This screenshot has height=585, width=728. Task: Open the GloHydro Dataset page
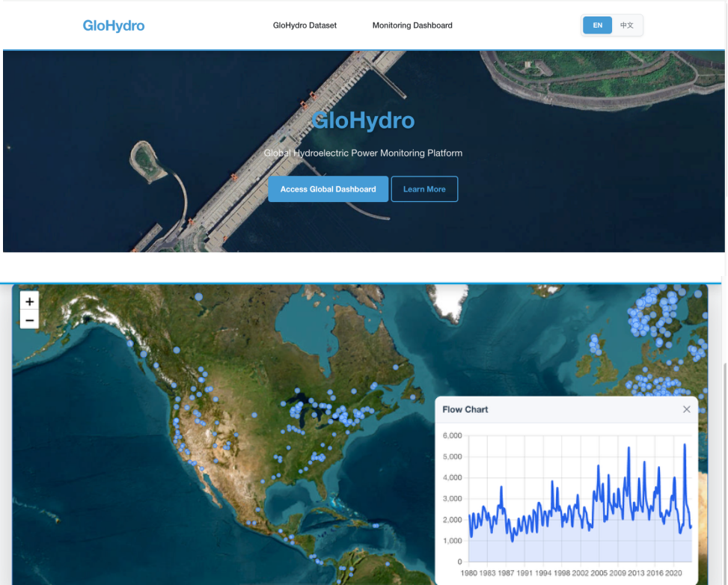tap(305, 25)
